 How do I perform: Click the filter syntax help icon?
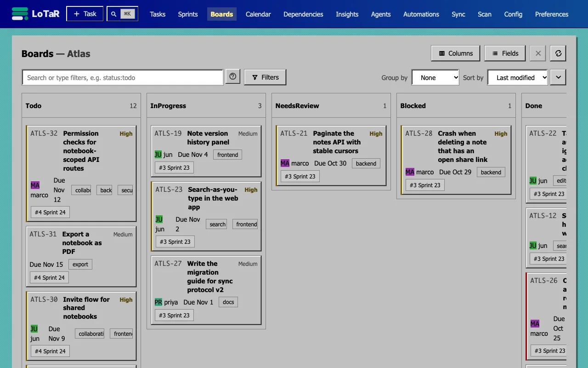(x=233, y=77)
